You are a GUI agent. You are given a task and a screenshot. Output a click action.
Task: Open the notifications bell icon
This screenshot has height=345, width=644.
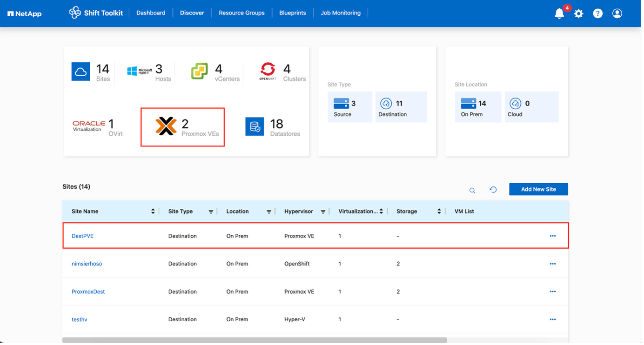coord(559,13)
